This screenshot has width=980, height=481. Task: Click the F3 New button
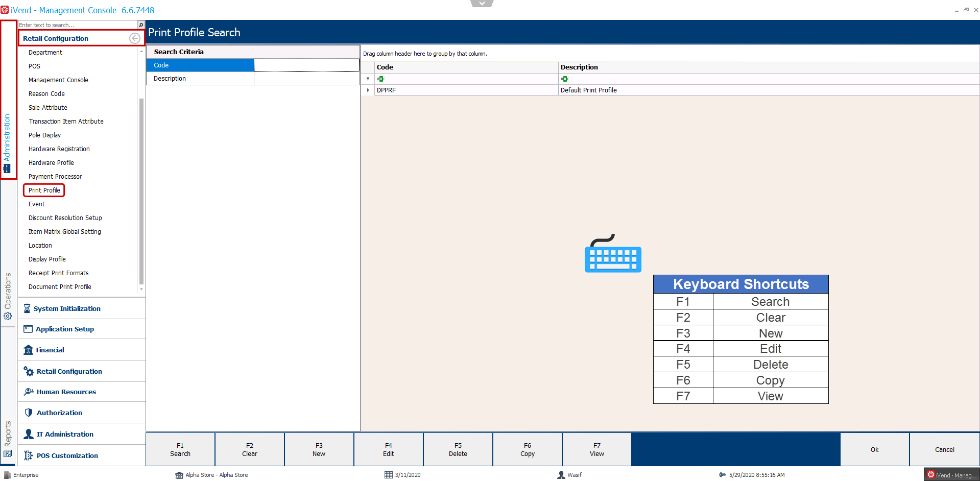coord(319,449)
